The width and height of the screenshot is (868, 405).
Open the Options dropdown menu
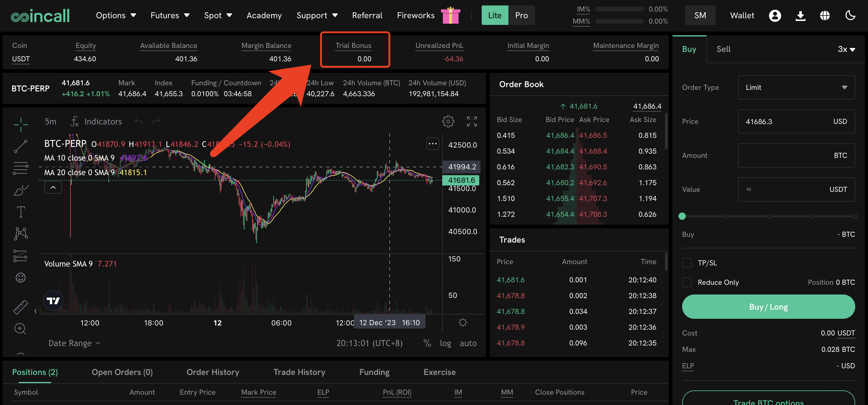pyautogui.click(x=116, y=15)
